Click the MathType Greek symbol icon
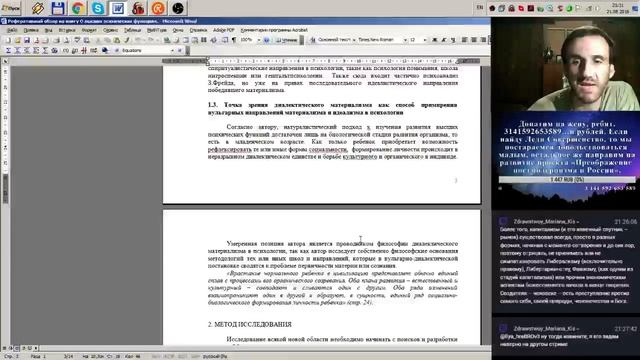The image size is (640, 360). click(x=55, y=51)
